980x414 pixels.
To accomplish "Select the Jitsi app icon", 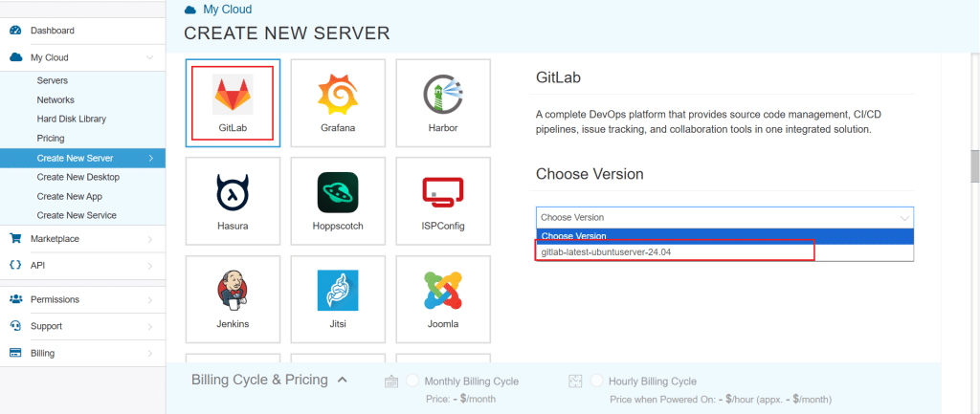I will coord(338,291).
